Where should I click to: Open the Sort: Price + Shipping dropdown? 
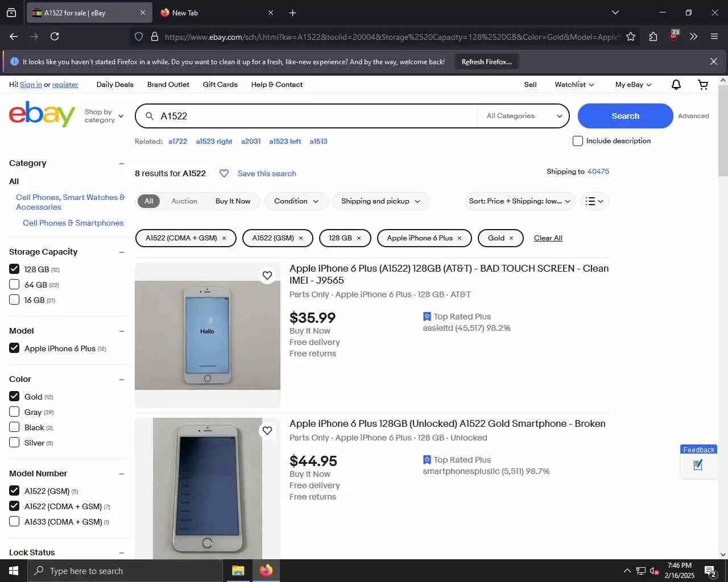click(520, 201)
